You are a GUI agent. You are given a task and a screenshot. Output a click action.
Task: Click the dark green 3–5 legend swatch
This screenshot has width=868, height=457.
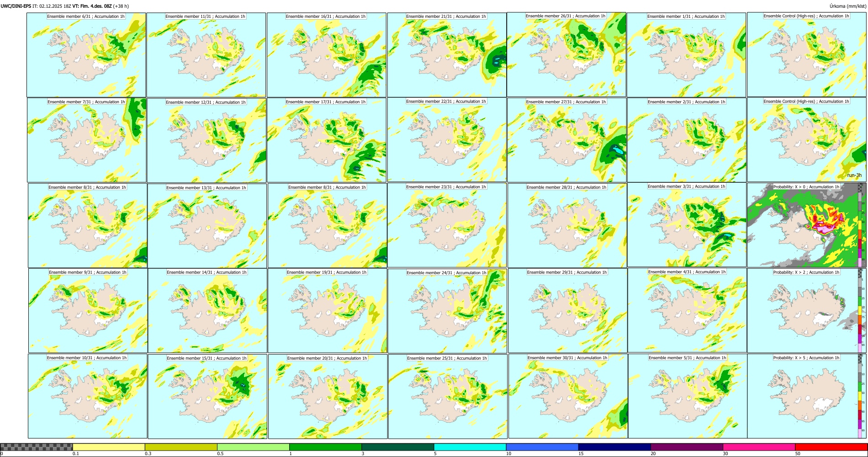(397, 447)
